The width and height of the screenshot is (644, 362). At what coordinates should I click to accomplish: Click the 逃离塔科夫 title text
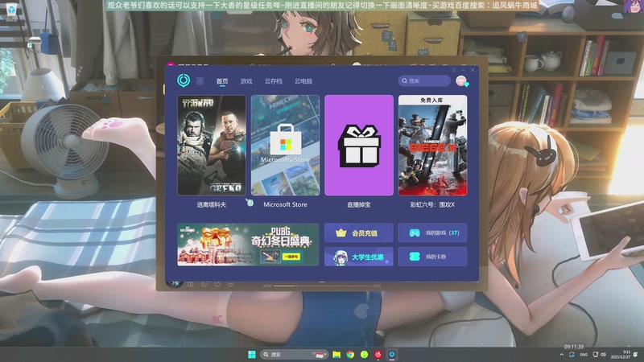tap(212, 204)
